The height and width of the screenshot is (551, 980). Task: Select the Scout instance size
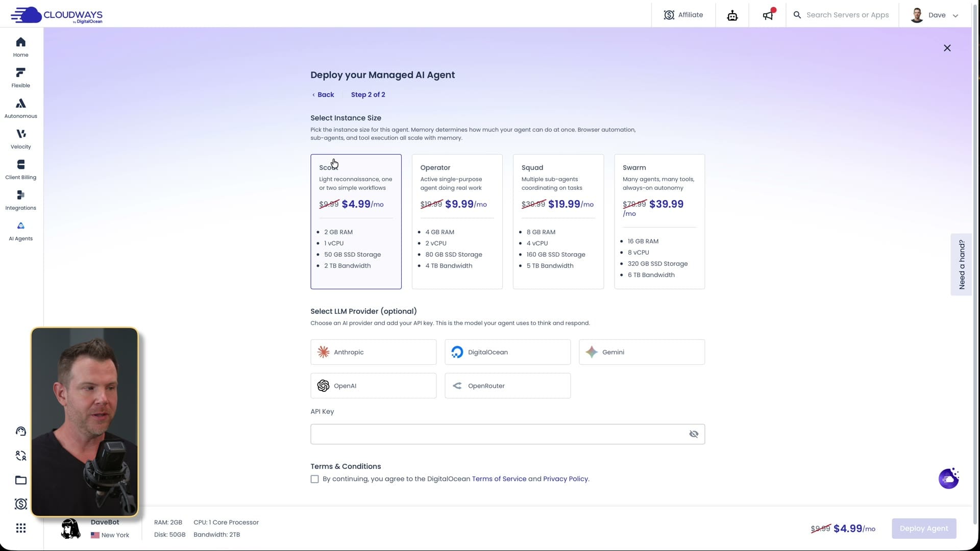coord(356,221)
